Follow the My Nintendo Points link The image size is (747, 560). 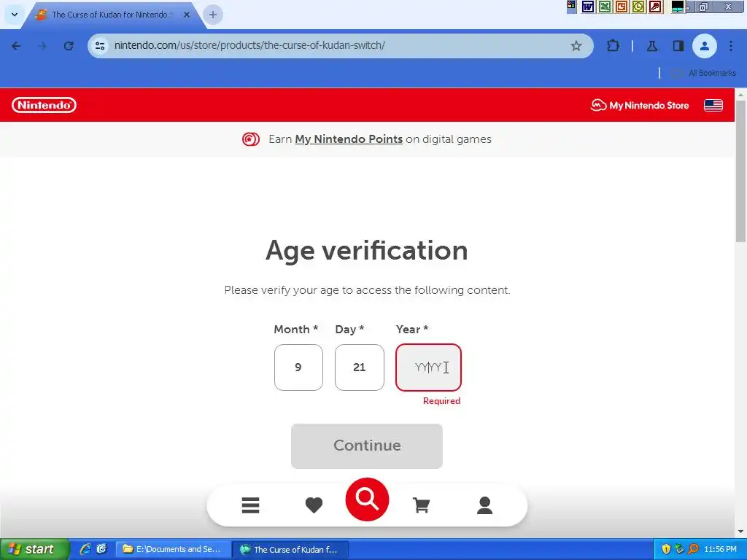pyautogui.click(x=349, y=139)
